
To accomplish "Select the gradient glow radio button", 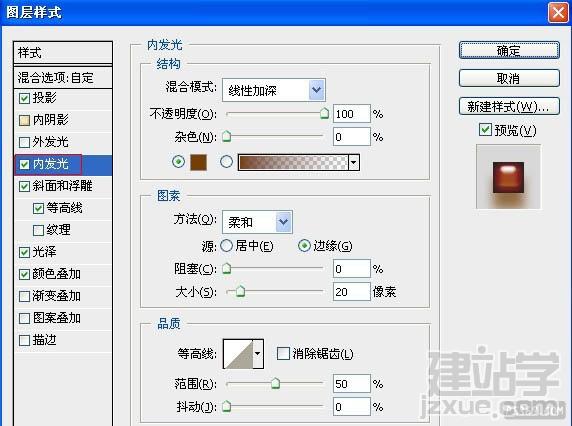I will coord(226,162).
